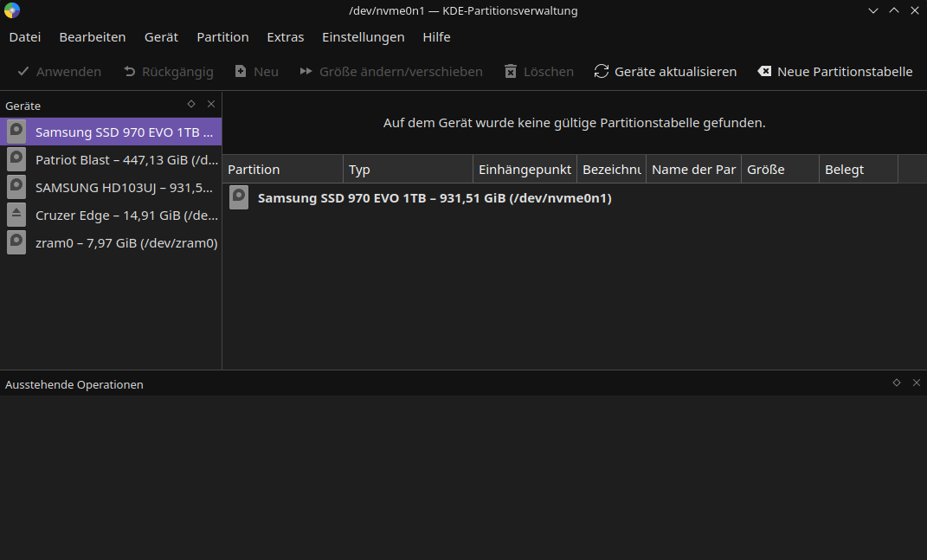
Task: Float the Geräte panel with diamond icon
Action: pos(191,104)
